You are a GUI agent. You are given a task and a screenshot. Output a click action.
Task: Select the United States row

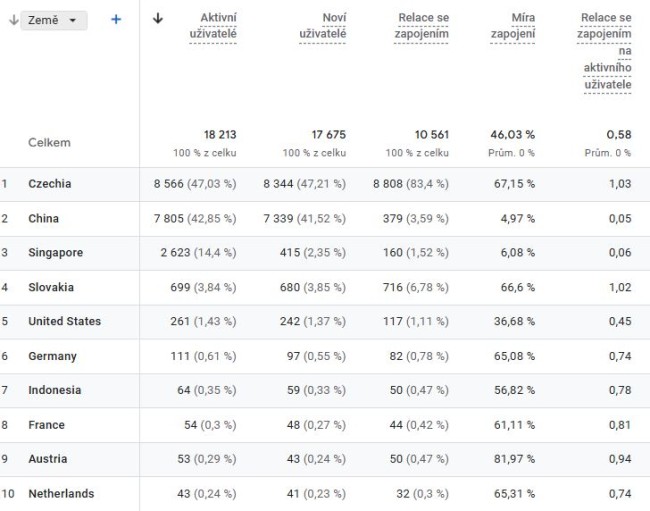pos(325,322)
